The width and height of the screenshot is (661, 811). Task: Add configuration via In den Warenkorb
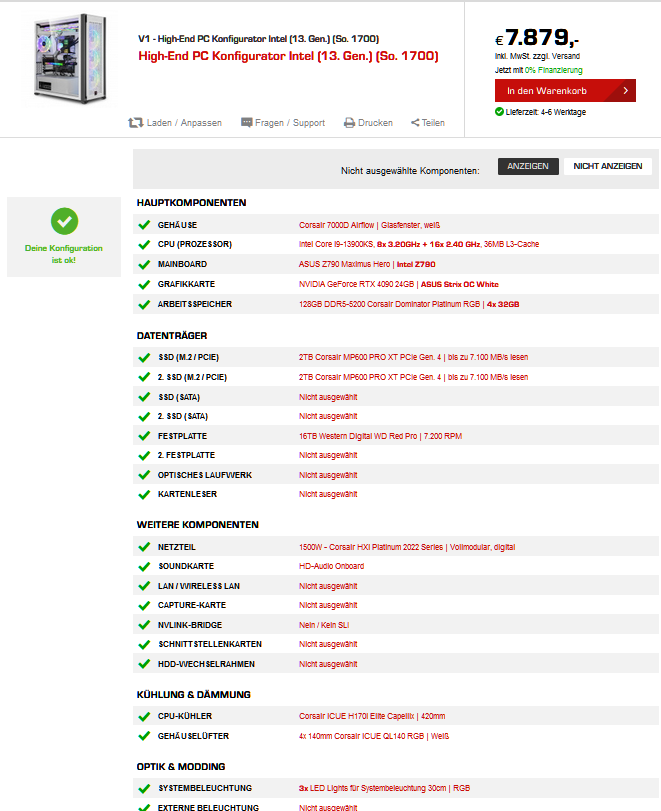click(x=565, y=91)
